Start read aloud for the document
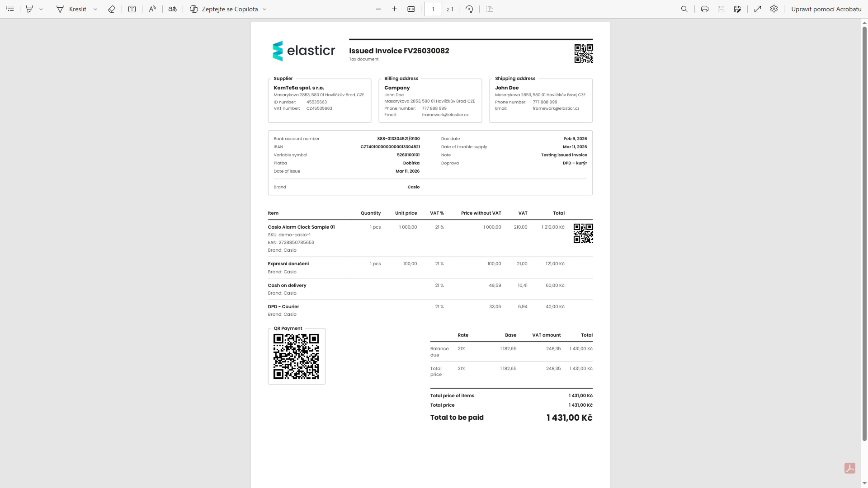Viewport: 868px width, 488px height. pos(152,9)
